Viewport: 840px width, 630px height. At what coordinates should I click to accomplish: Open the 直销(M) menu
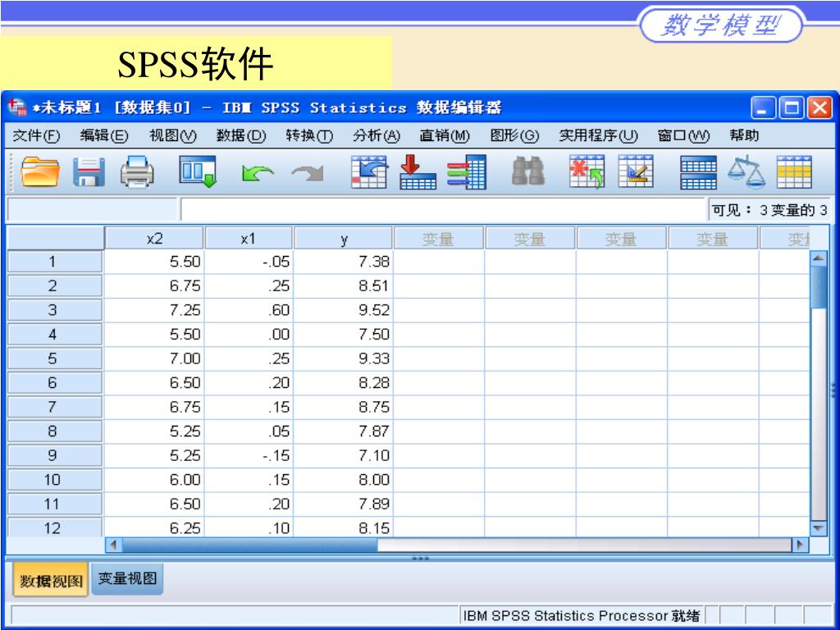pyautogui.click(x=445, y=135)
